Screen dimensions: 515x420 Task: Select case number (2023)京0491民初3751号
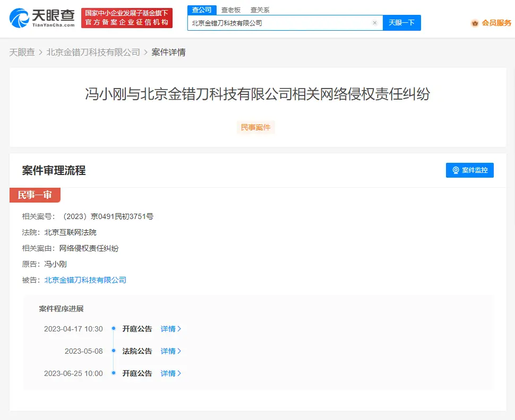point(107,216)
